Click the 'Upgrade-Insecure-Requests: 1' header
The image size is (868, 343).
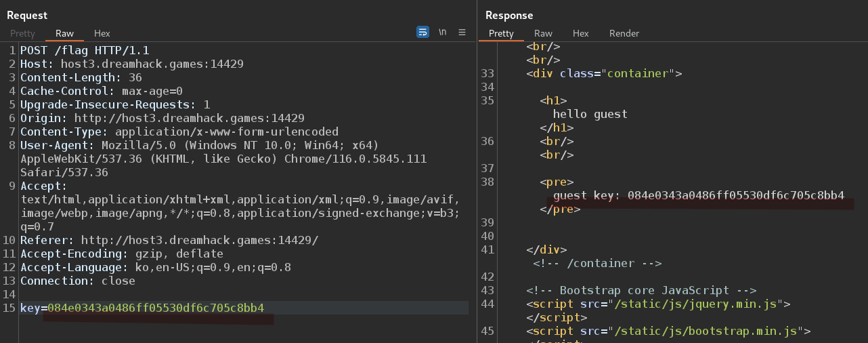pos(115,104)
